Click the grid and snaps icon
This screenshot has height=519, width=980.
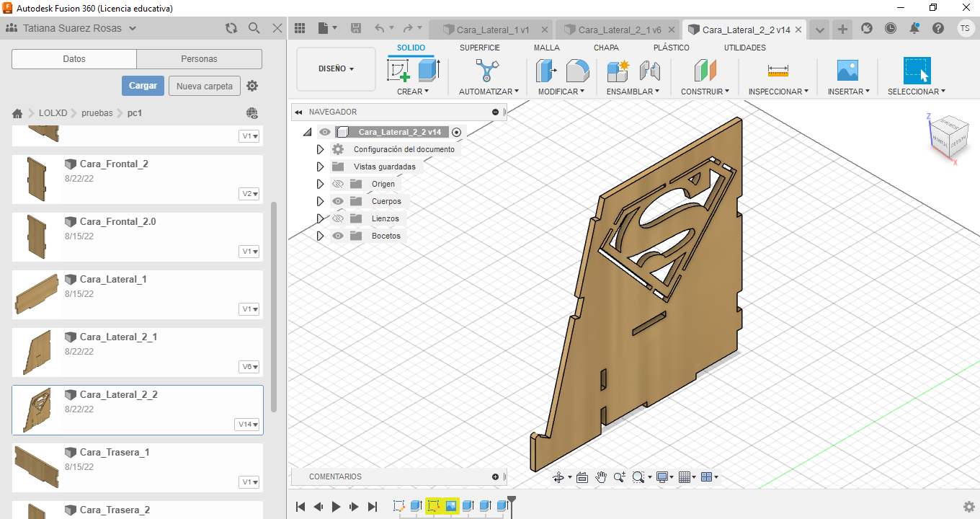click(685, 476)
